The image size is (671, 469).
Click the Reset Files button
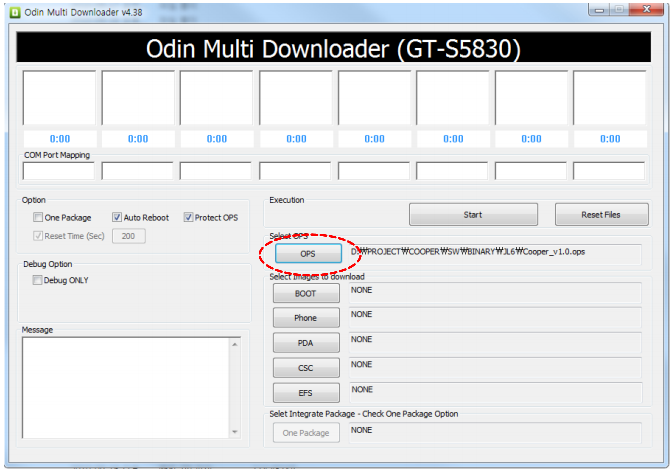pyautogui.click(x=600, y=214)
